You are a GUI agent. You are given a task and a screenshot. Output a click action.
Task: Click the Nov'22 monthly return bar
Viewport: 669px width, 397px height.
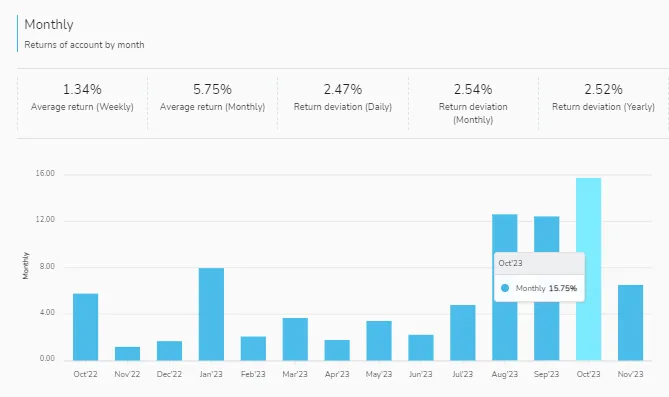pos(127,354)
